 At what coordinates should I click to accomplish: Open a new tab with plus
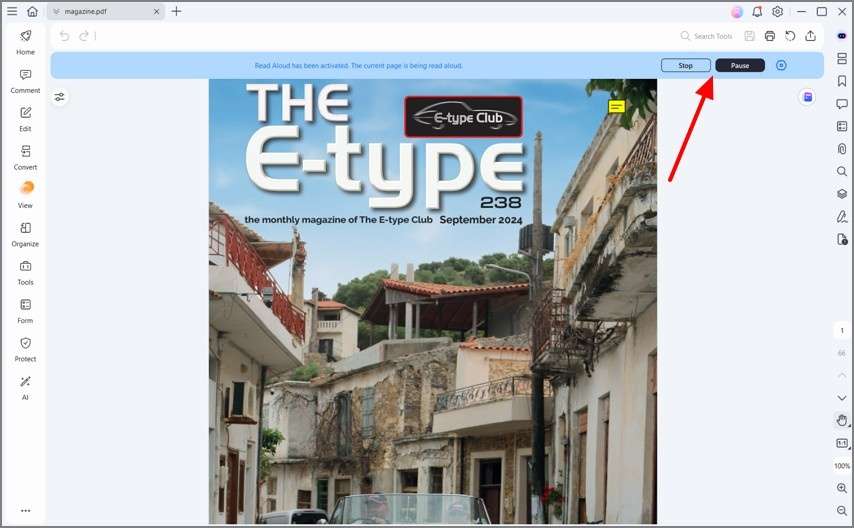point(176,11)
